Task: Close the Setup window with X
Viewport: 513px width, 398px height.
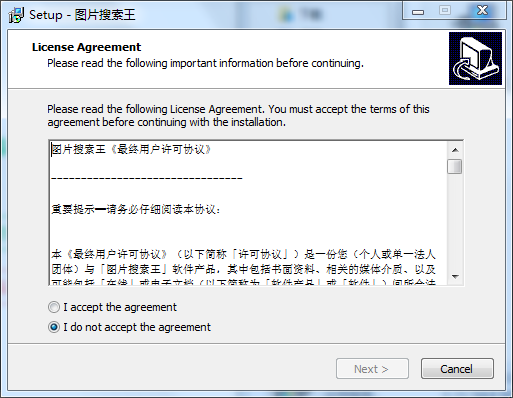Action: coord(482,11)
